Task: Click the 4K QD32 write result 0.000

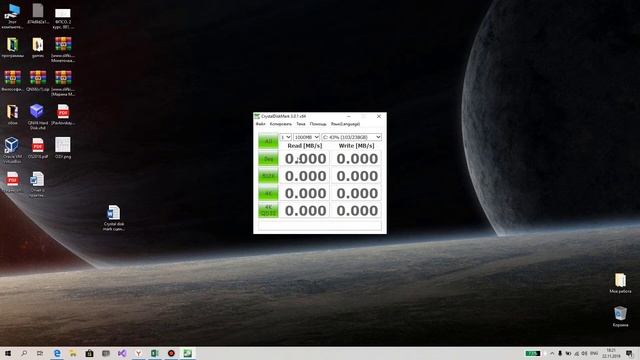Action: (x=357, y=211)
